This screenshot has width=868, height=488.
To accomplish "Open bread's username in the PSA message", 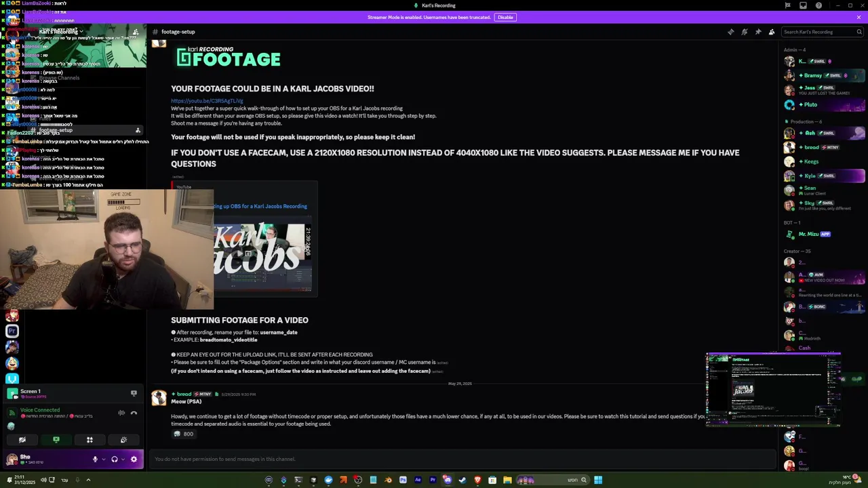I will [184, 394].
